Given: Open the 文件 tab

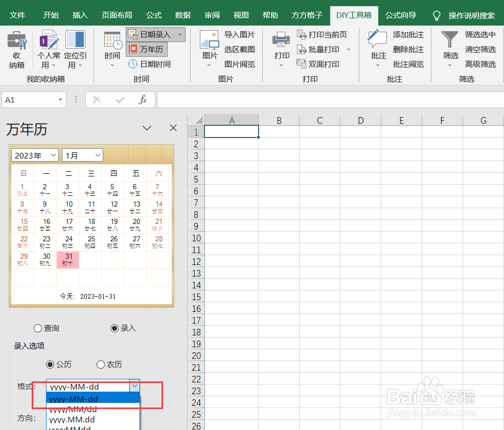Looking at the screenshot, I should pos(17,15).
